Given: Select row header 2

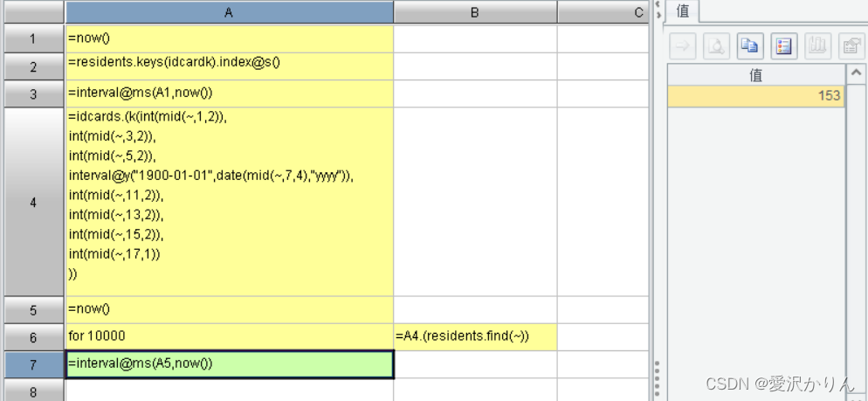Looking at the screenshot, I should [x=34, y=66].
